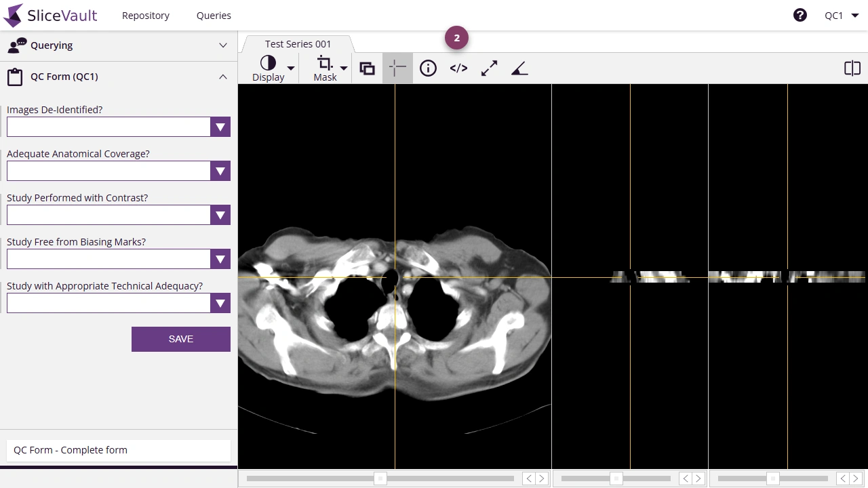This screenshot has height=488, width=868.
Task: Open the Images De-Identified dropdown
Action: (x=220, y=127)
